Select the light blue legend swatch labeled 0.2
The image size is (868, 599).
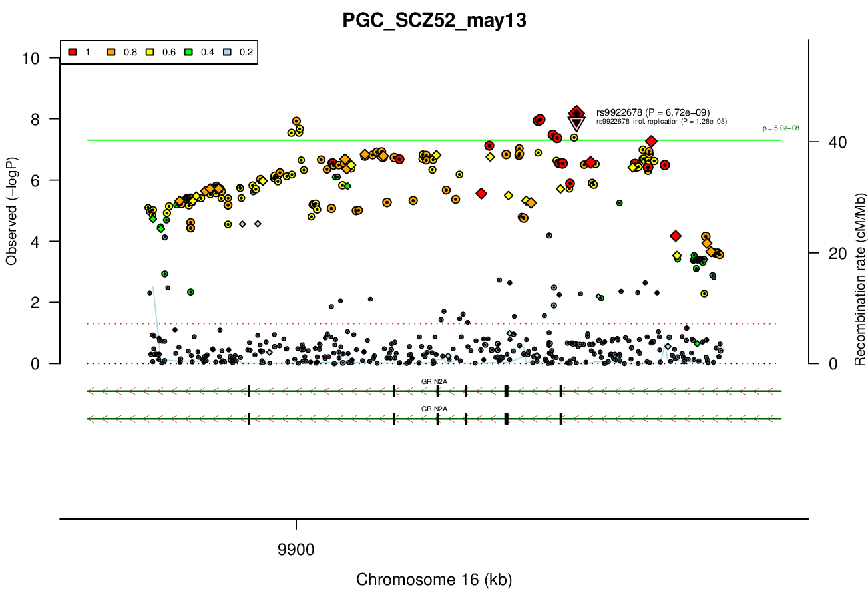(228, 52)
